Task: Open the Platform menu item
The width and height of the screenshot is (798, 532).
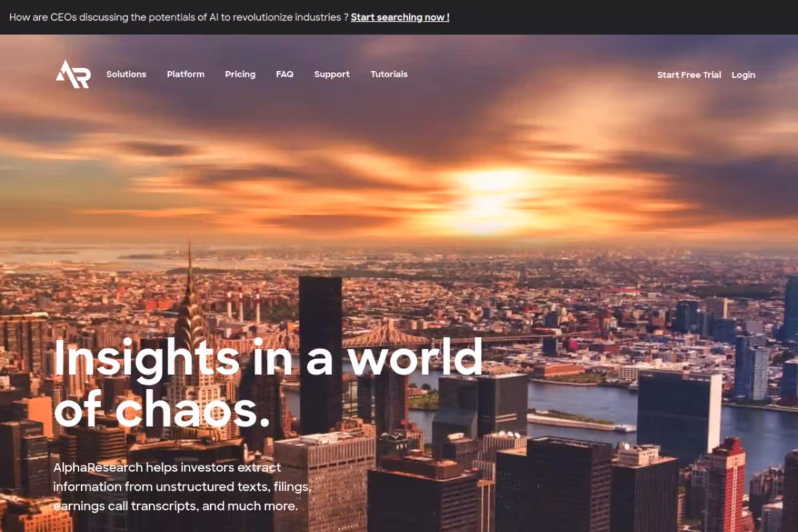Action: click(x=186, y=74)
